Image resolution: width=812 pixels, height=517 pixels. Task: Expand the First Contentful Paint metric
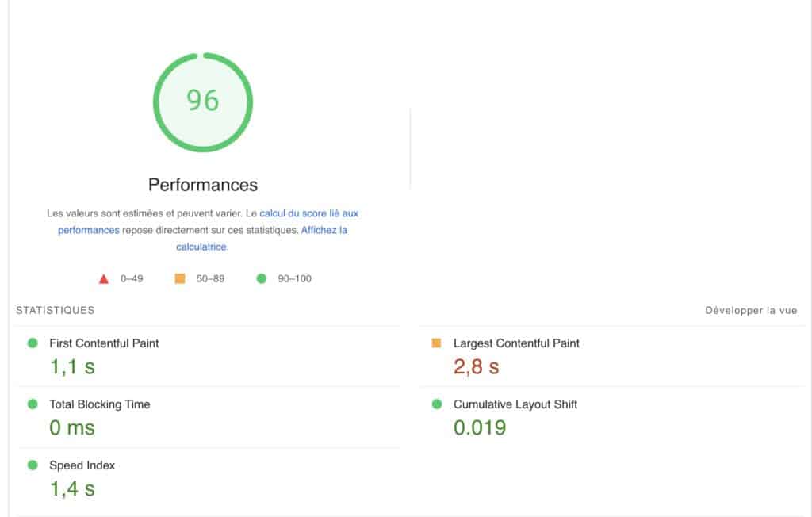[104, 343]
